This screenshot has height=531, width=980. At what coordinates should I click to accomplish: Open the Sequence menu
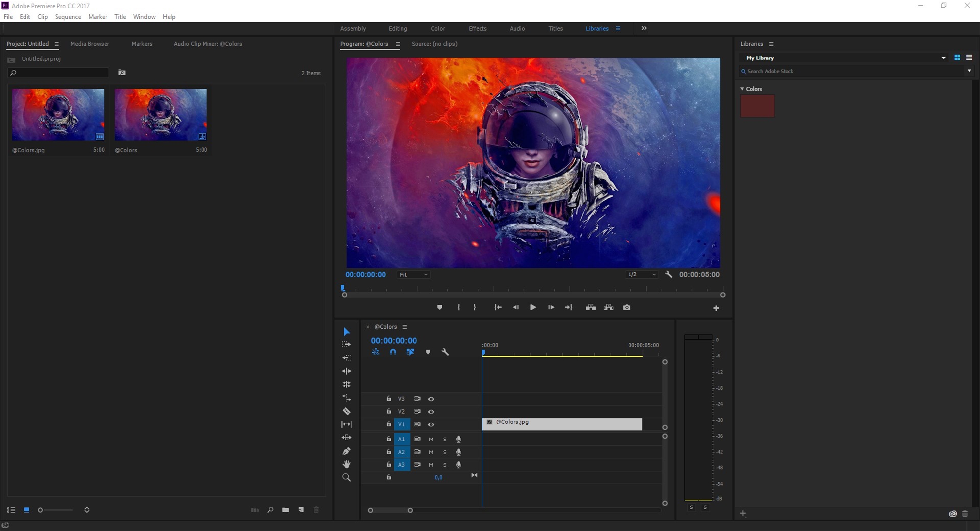[68, 17]
